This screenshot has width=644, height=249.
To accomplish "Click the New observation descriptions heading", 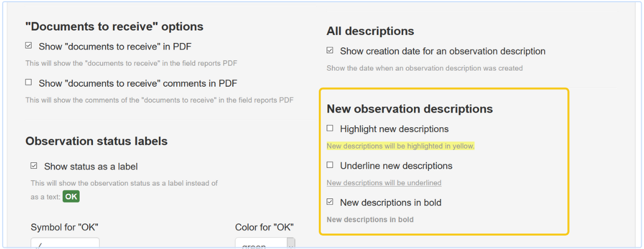I will (x=409, y=109).
